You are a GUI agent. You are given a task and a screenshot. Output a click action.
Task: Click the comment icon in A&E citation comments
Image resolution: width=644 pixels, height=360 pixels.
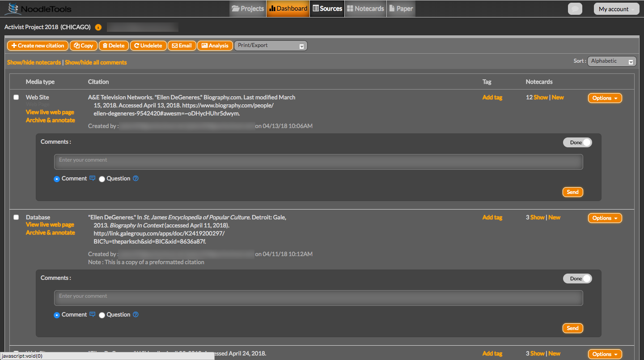(x=93, y=178)
